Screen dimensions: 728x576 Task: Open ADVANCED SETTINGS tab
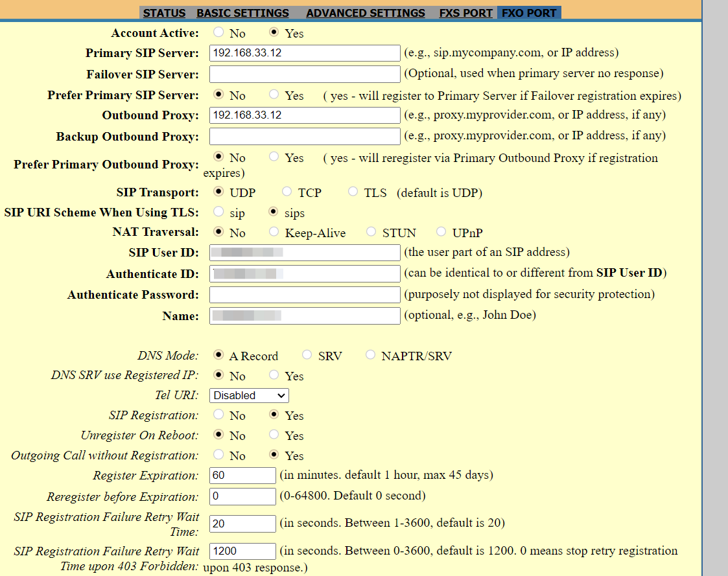click(366, 13)
